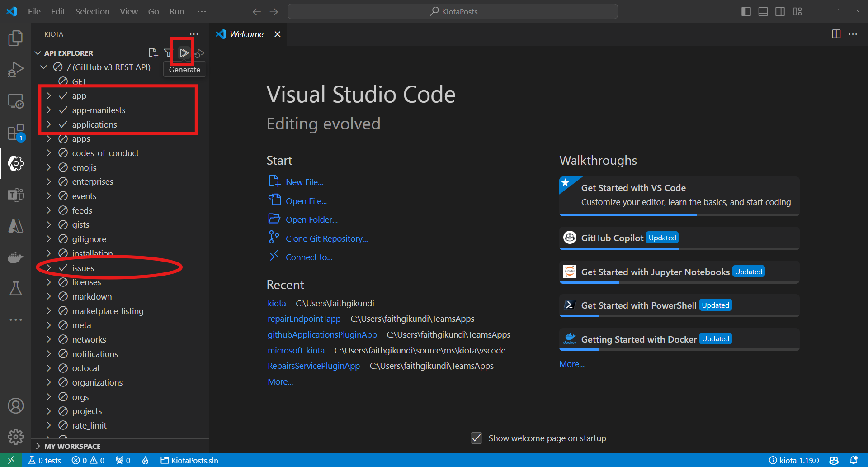This screenshot has height=467, width=868.
Task: Toggle the Primary Side Bar visibility
Action: click(x=746, y=11)
